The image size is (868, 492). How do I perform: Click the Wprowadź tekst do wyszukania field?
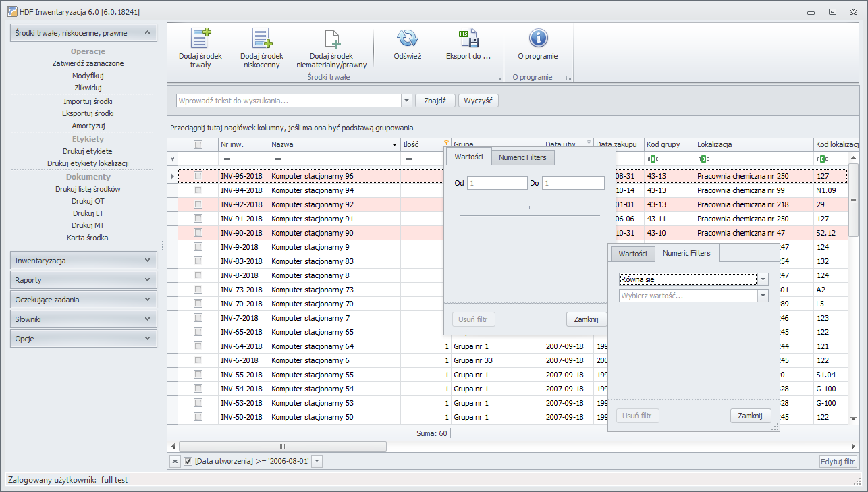288,101
